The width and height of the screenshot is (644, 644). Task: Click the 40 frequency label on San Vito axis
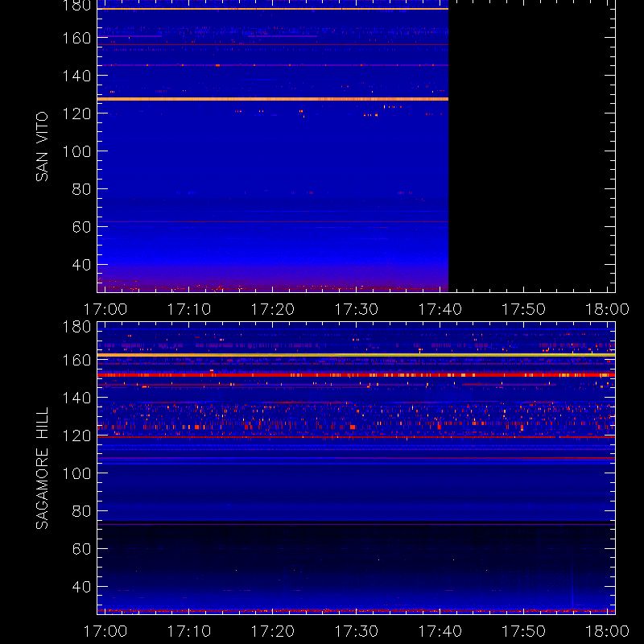pos(82,265)
